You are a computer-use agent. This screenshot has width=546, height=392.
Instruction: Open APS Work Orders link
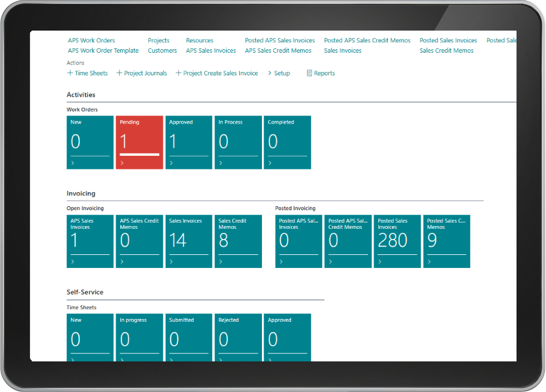click(91, 40)
